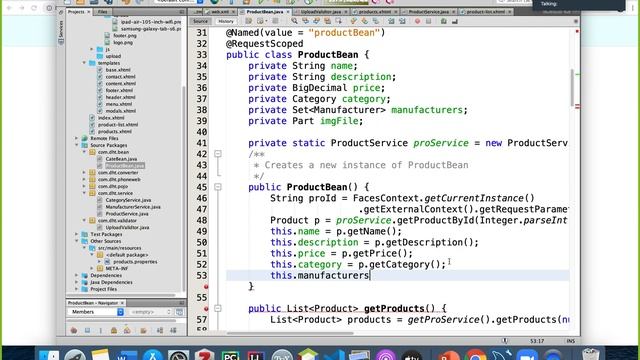The image size is (640, 360).
Task: Expand the Dependencies node
Action: [77, 276]
